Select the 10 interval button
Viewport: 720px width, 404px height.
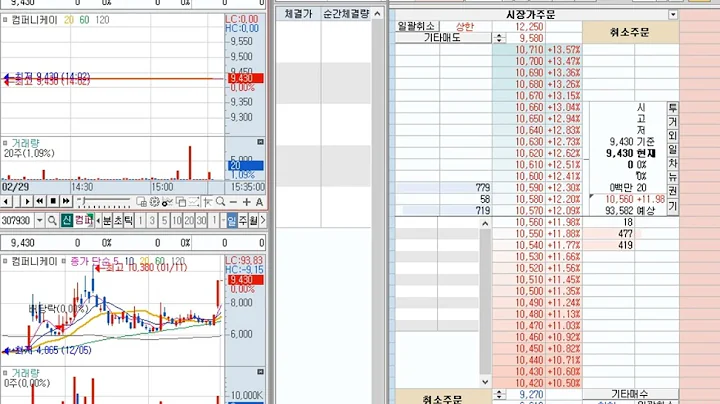(x=177, y=221)
